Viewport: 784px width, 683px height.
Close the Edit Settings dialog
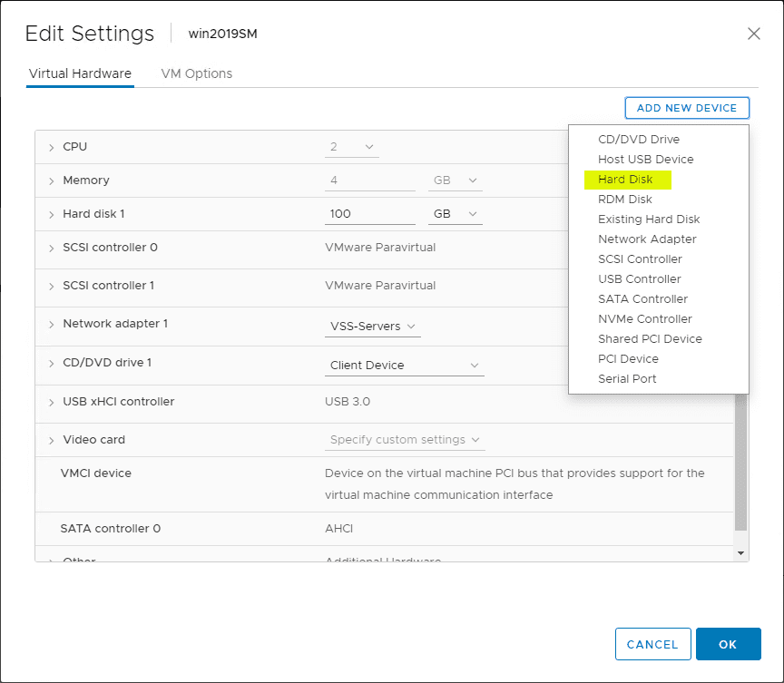coord(753,34)
